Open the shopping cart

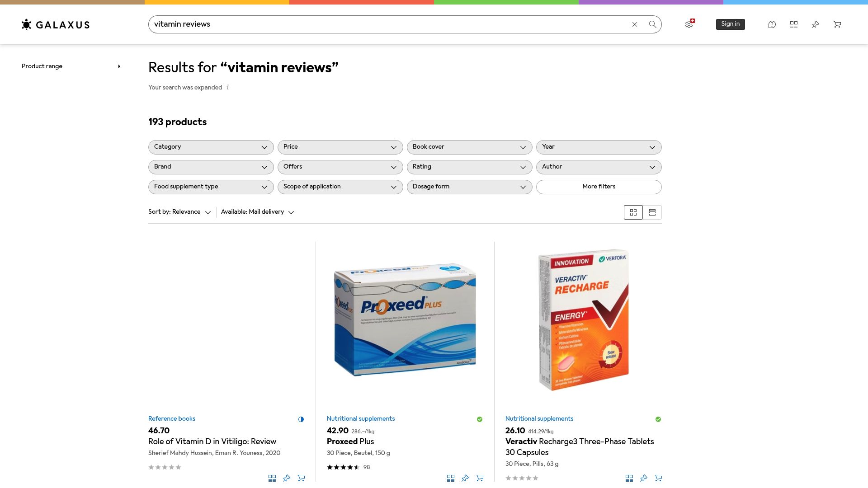[837, 24]
